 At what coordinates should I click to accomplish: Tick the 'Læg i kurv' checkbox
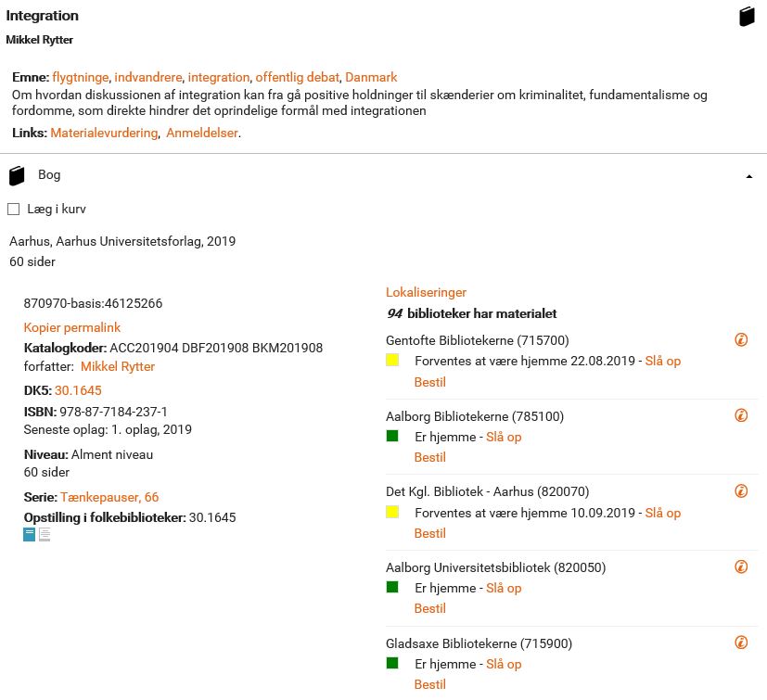point(14,210)
